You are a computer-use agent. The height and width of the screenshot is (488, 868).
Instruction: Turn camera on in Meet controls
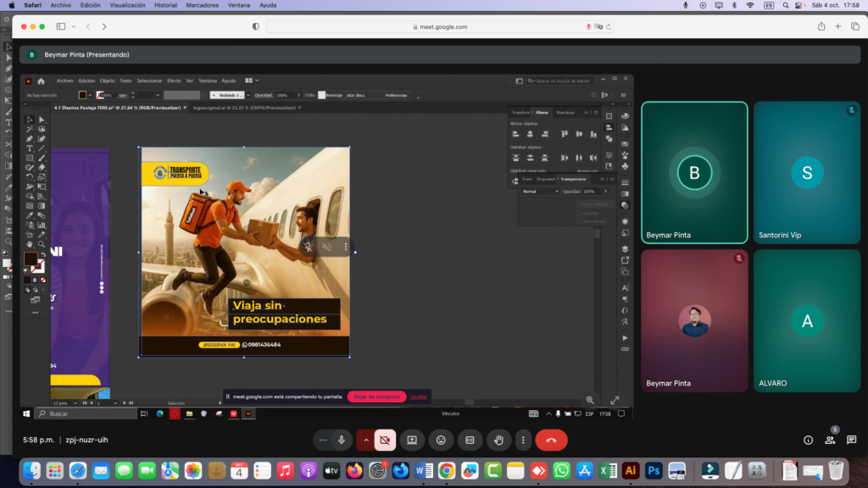[x=385, y=440]
